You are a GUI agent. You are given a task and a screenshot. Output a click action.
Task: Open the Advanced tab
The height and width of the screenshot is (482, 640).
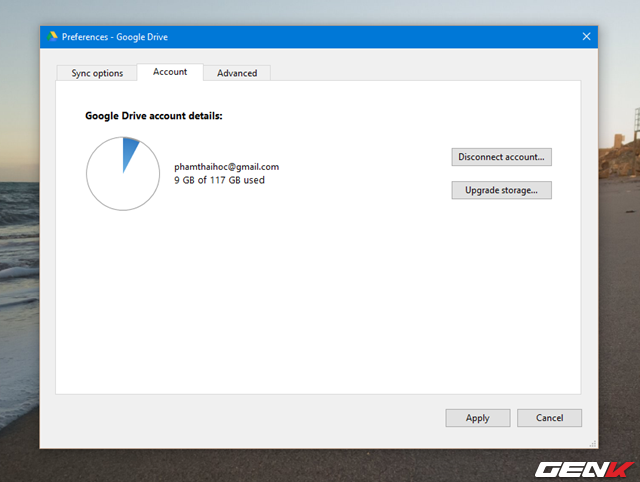click(x=237, y=73)
